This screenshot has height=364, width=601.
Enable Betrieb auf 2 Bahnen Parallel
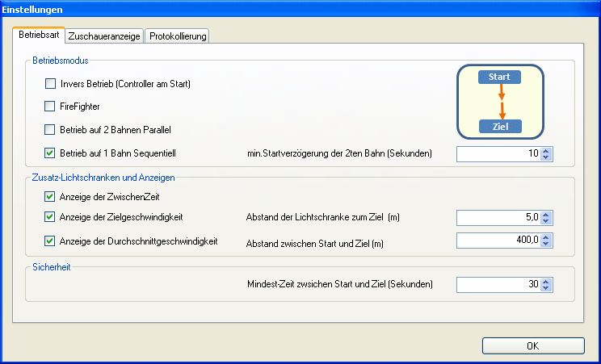point(51,129)
